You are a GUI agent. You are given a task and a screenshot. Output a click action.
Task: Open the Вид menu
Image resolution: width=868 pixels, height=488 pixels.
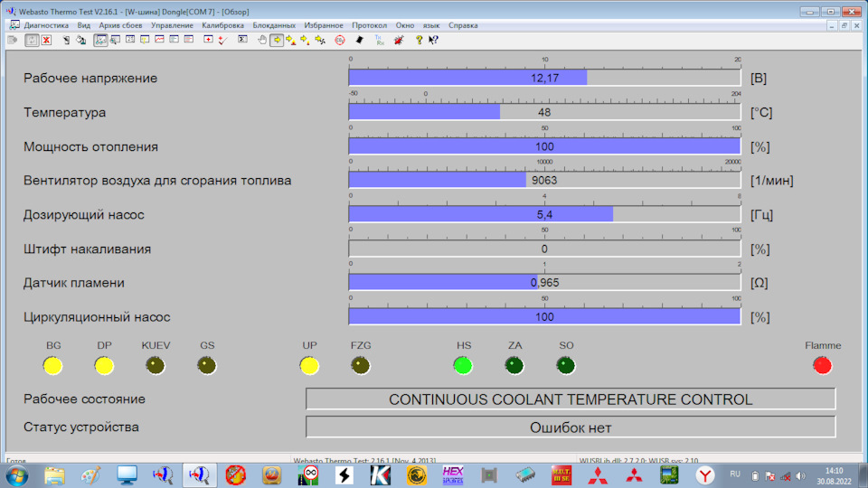pyautogui.click(x=83, y=25)
